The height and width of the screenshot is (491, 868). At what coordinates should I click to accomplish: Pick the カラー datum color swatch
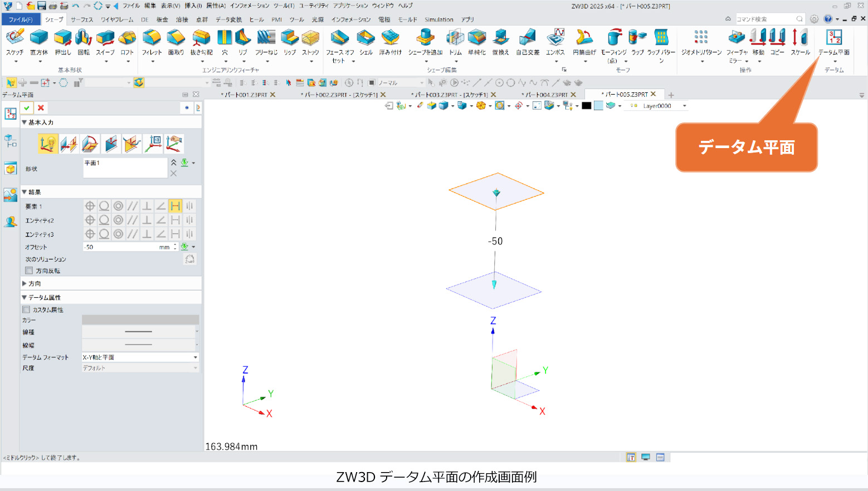tap(140, 320)
